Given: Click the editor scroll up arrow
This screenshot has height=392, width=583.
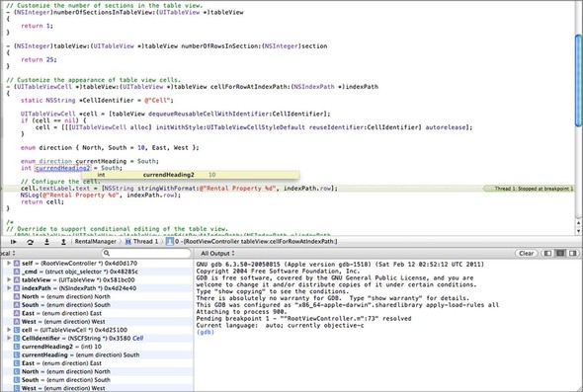Looking at the screenshot, I should 578,223.
